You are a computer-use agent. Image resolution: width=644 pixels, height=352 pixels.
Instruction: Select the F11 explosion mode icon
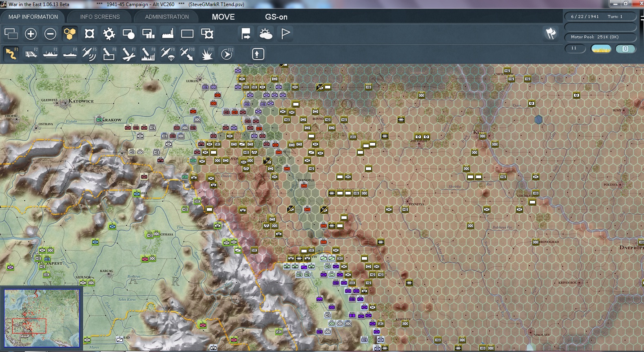coord(207,54)
